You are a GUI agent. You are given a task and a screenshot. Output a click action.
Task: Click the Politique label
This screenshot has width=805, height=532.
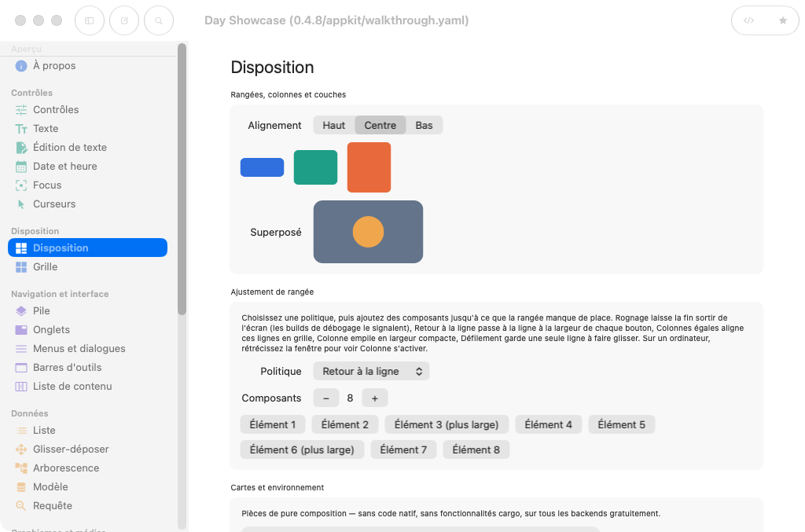281,372
